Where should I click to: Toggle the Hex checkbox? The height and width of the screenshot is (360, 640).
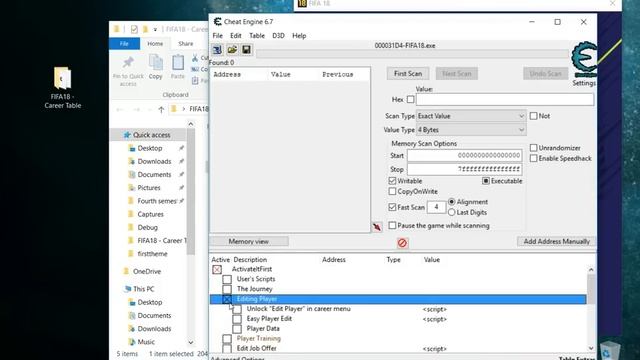(x=410, y=99)
